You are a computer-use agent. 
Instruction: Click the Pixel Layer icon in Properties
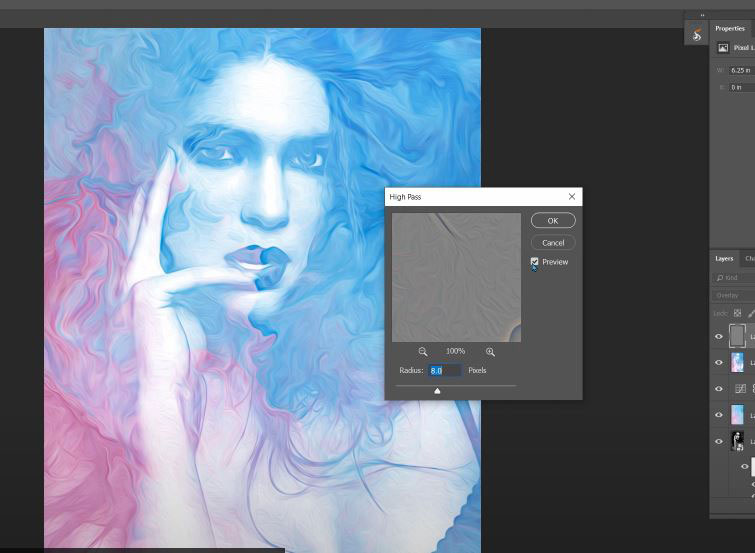pyautogui.click(x=723, y=47)
